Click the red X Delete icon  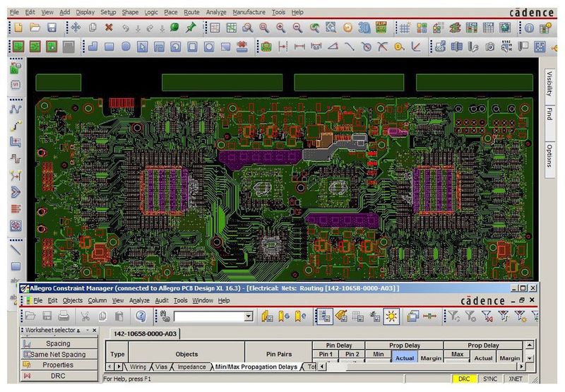(x=109, y=28)
